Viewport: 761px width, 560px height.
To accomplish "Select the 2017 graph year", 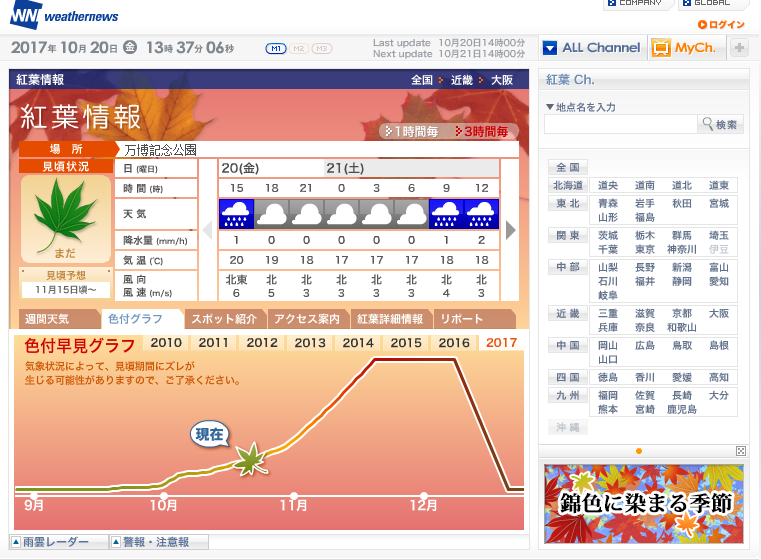I will tap(502, 343).
